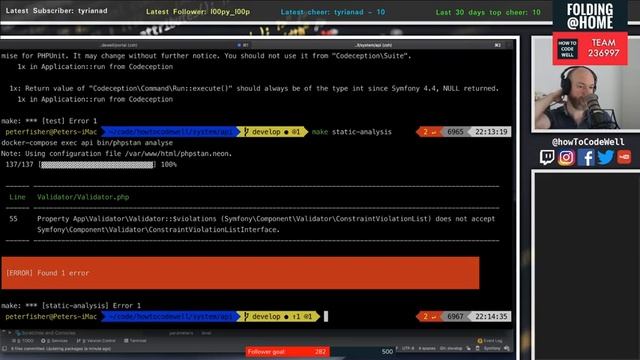640x360 pixels.
Task: Click the FOLDING @HOME banner
Action: (x=590, y=16)
